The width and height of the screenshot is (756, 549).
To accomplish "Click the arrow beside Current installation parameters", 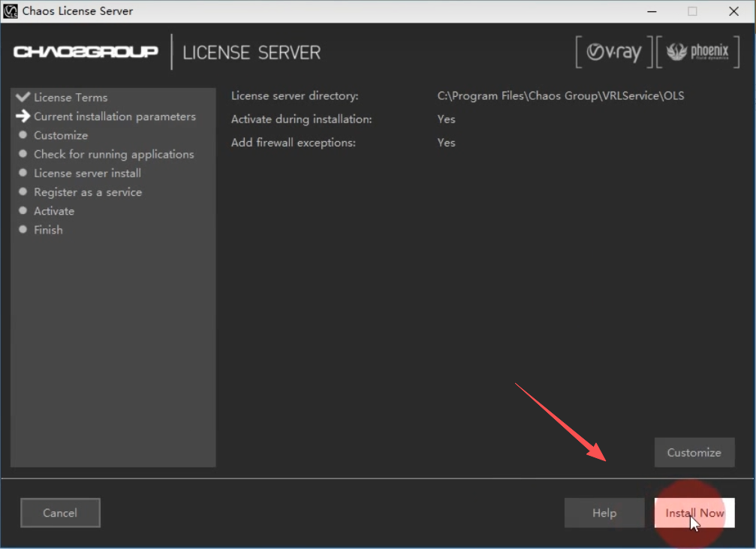I will (x=23, y=116).
